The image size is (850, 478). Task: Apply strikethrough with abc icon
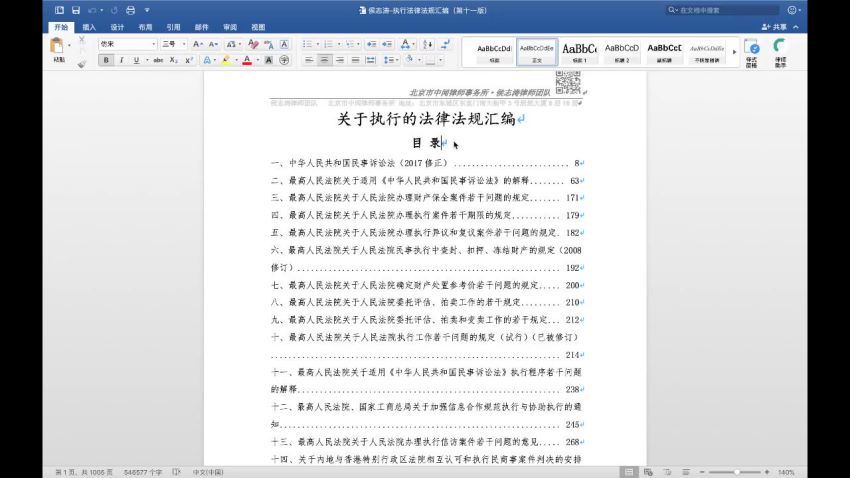pos(158,60)
